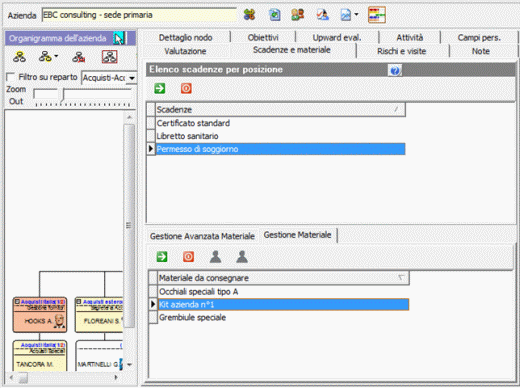Click the organigramma horizontal scroll left arrow
The image size is (520, 388).
[x=11, y=377]
